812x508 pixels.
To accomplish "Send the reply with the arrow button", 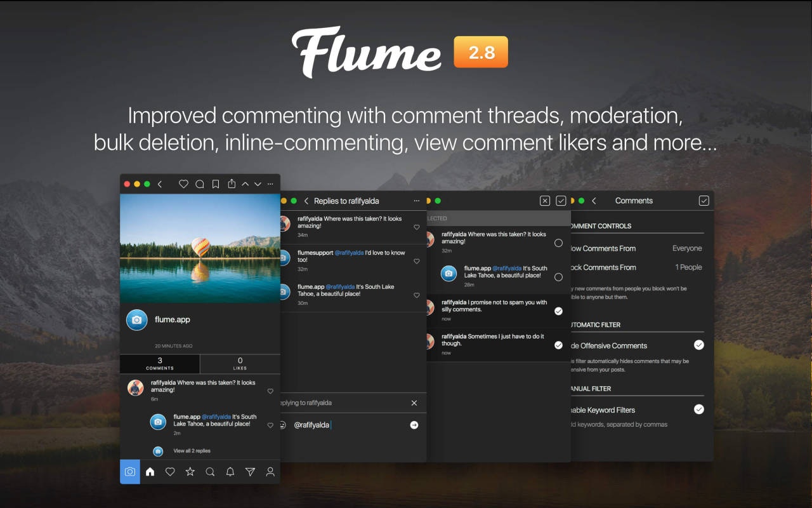I will [x=414, y=425].
